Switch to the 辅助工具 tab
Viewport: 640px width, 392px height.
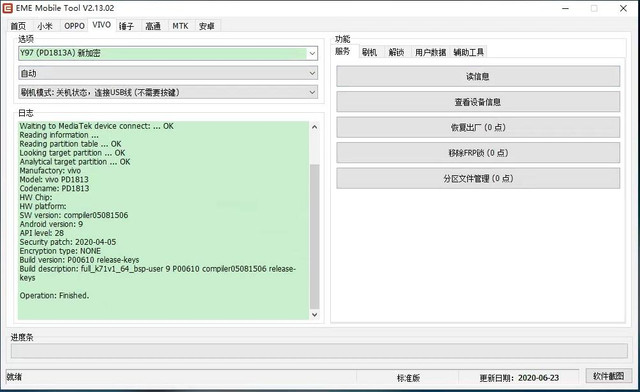(x=469, y=52)
